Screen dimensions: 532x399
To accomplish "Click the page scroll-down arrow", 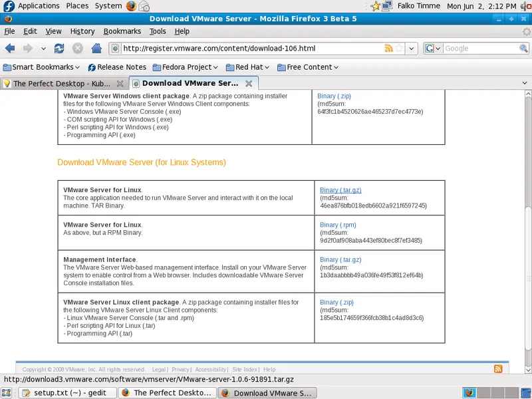I will [x=528, y=370].
